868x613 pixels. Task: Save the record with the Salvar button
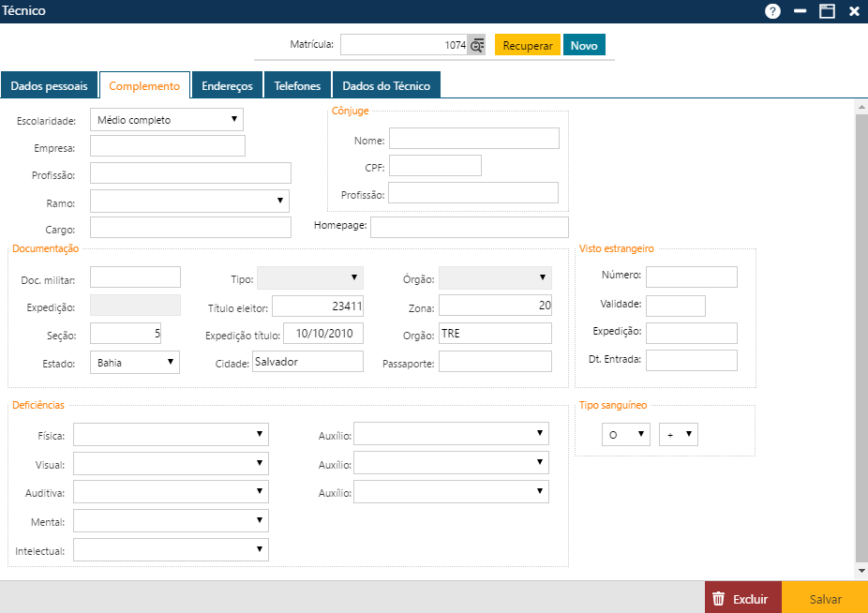(x=824, y=598)
